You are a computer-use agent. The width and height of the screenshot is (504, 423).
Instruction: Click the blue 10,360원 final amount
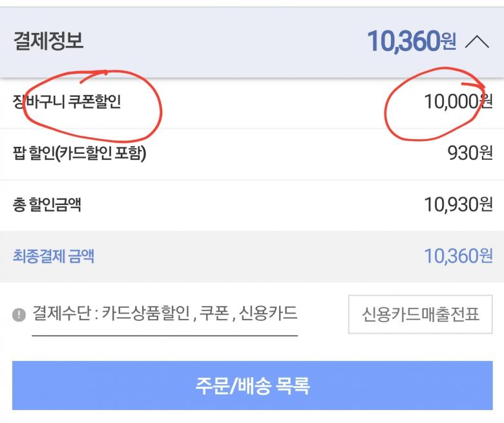[458, 255]
